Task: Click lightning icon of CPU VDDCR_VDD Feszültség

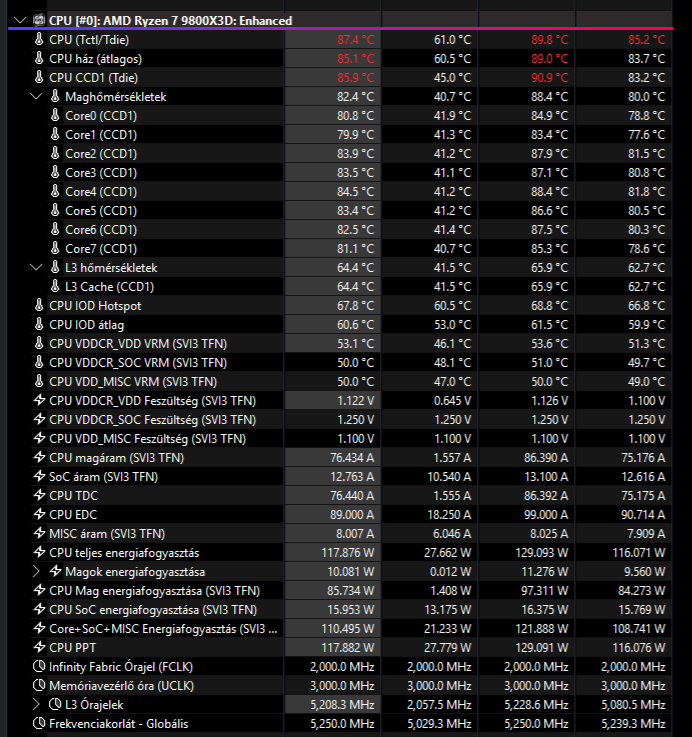Action: click(x=39, y=401)
